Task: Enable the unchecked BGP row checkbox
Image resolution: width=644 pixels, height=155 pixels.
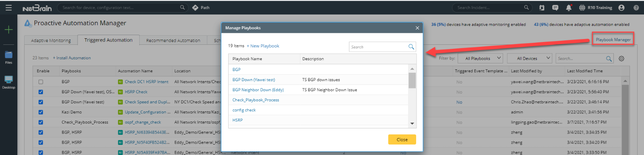Action: [x=41, y=82]
